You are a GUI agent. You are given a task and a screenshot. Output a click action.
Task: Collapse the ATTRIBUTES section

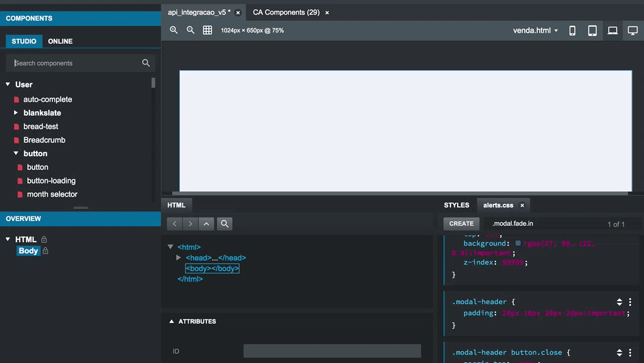tap(172, 321)
